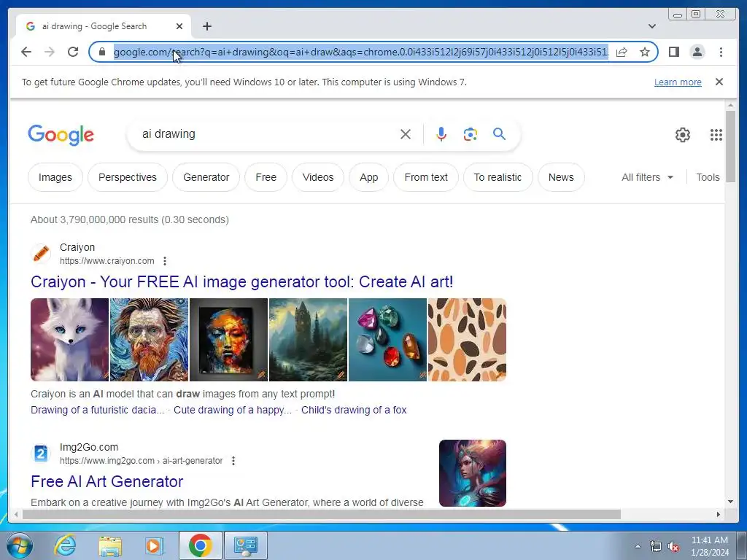Viewport: 747px width, 560px height.
Task: Reload the current page
Action: click(x=73, y=52)
